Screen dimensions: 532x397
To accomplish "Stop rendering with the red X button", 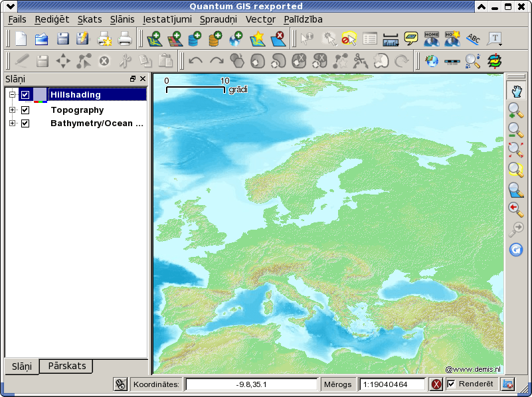I will point(436,384).
